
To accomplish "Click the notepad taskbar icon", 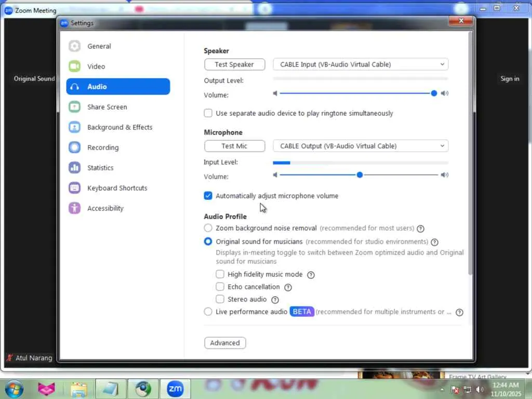I will pyautogui.click(x=111, y=389).
